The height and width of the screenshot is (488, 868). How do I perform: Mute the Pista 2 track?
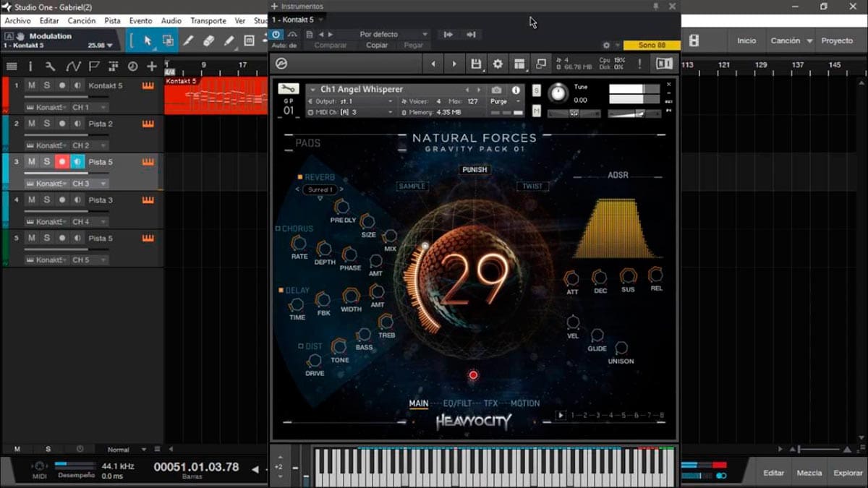point(31,124)
